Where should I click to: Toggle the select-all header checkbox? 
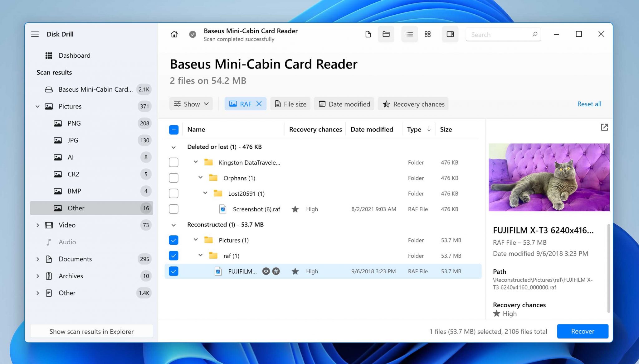[173, 130]
